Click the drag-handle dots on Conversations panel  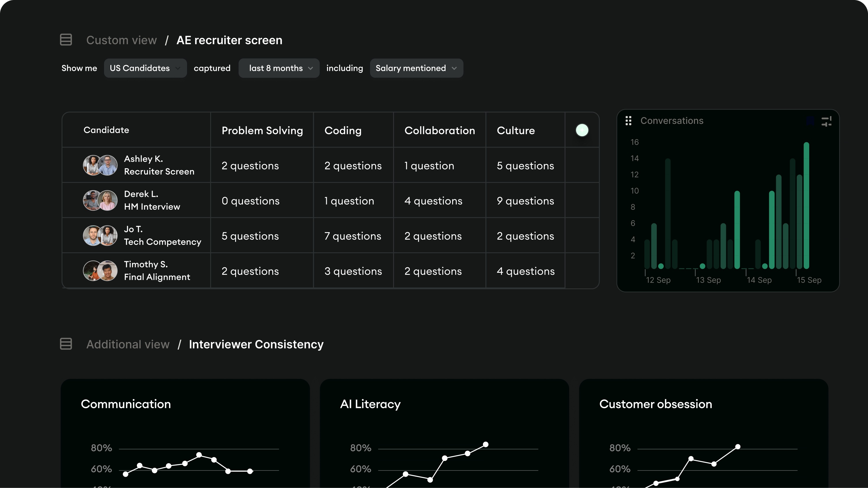(628, 121)
